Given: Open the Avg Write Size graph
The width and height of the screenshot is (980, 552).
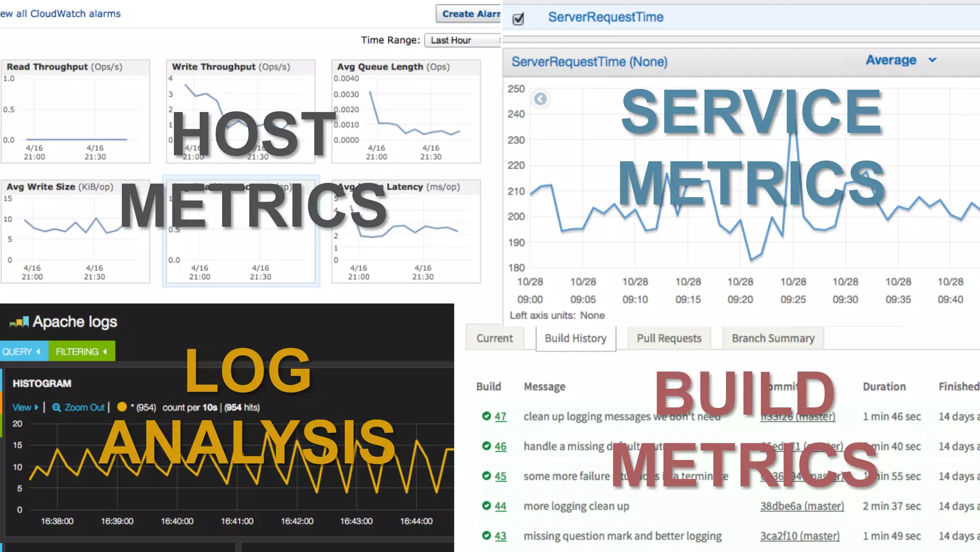Looking at the screenshot, I should [75, 231].
